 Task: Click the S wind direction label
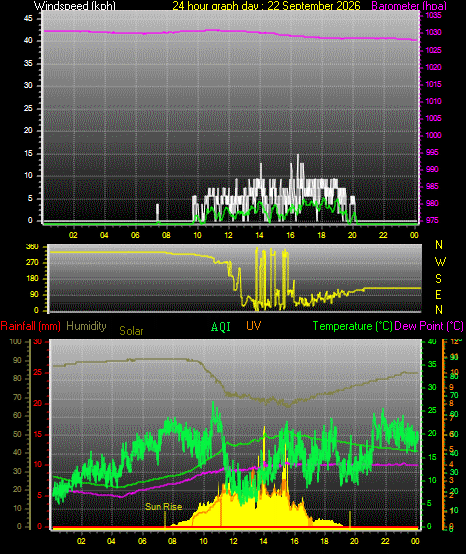tap(438, 279)
